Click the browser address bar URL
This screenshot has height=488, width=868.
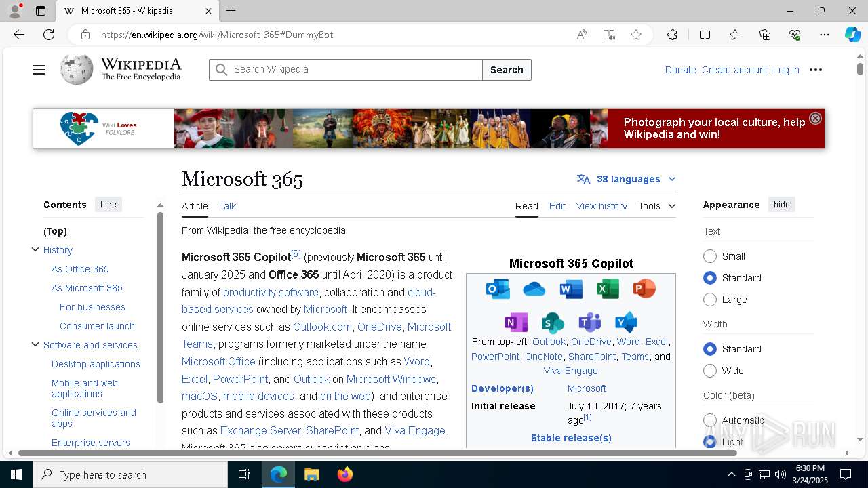217,35
